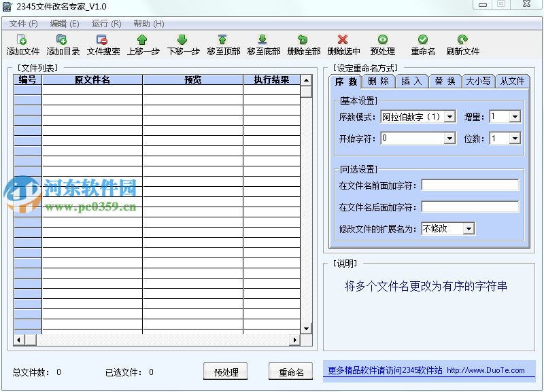Viewport: 544px width, 392px height.
Task: Open the 开始字符 start character dropdown
Action: pyautogui.click(x=451, y=138)
